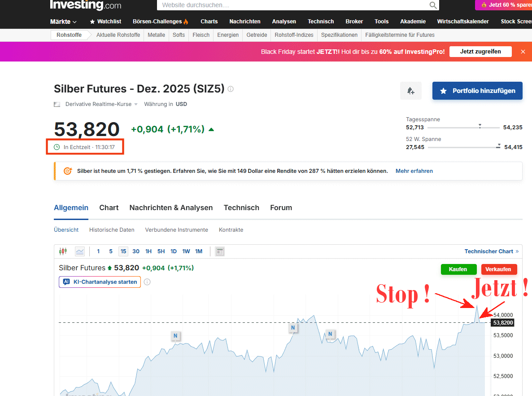The height and width of the screenshot is (396, 532).
Task: Select the 5 minute interval
Action: [x=111, y=251]
